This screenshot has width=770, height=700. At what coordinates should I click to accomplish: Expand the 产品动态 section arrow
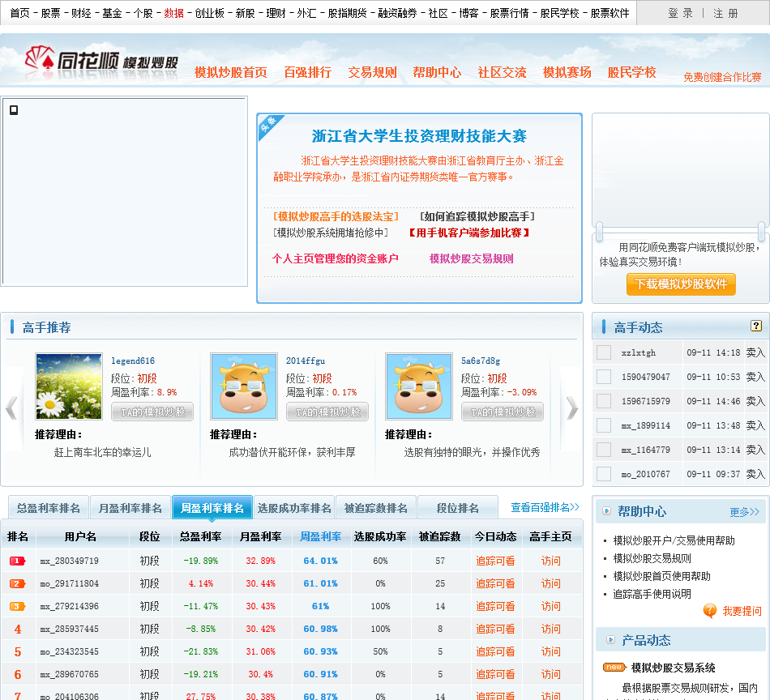(610, 640)
